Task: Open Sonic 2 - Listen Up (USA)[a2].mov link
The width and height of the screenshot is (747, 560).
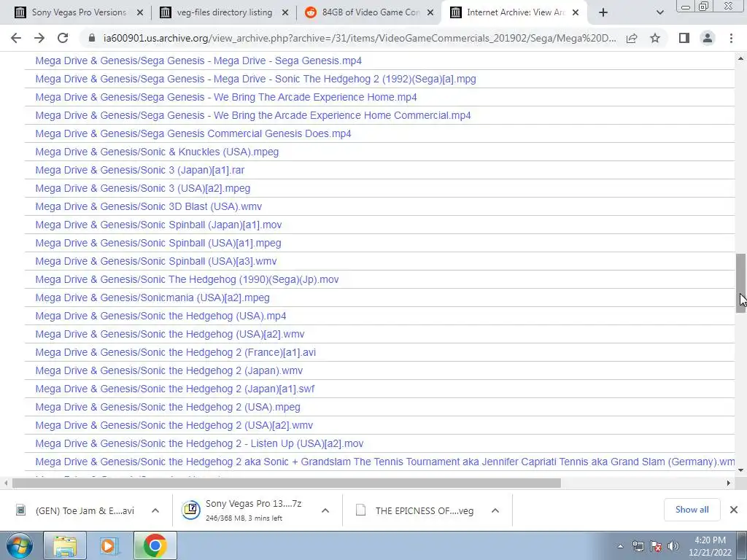Action: coord(199,444)
